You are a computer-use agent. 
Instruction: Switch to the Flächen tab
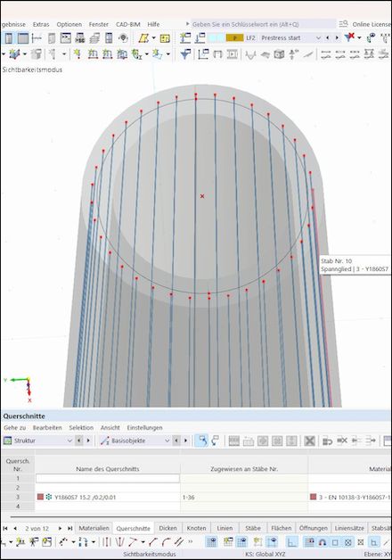point(281,528)
